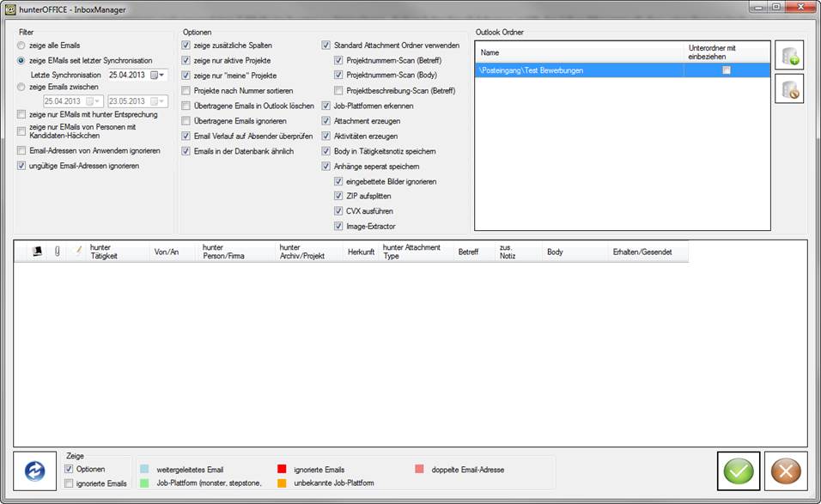
Task: Sort by the 'Betreff' column header
Action: 468,252
